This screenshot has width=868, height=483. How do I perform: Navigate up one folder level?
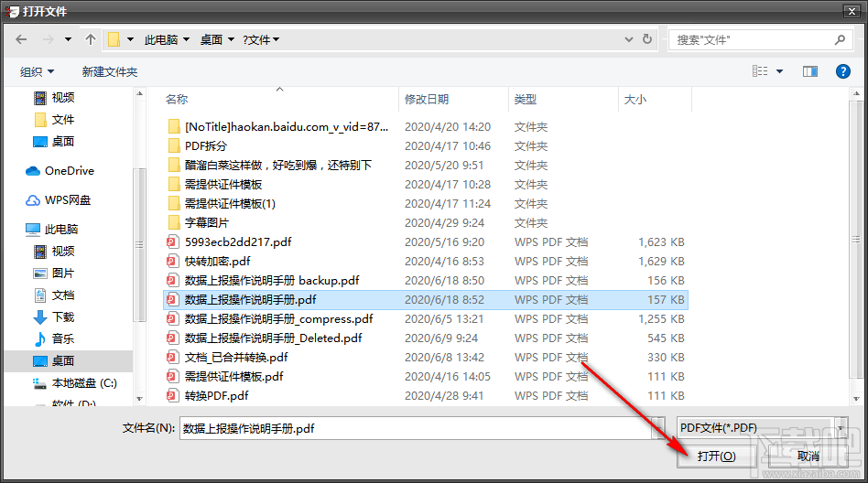[x=91, y=39]
